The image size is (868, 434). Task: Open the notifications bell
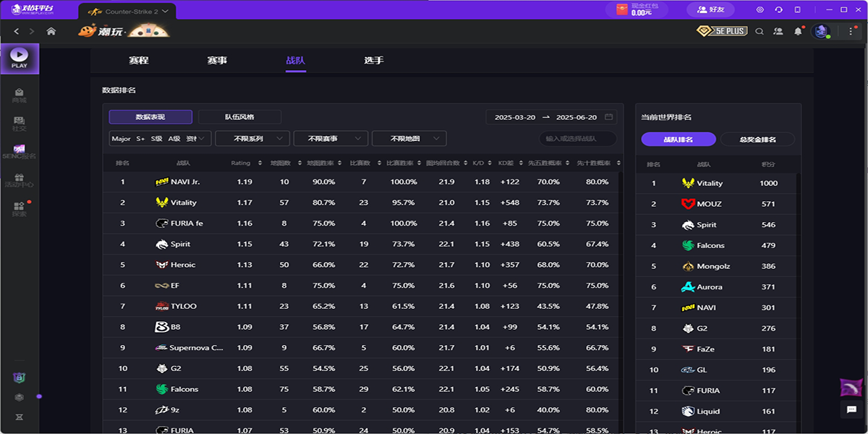tap(799, 31)
